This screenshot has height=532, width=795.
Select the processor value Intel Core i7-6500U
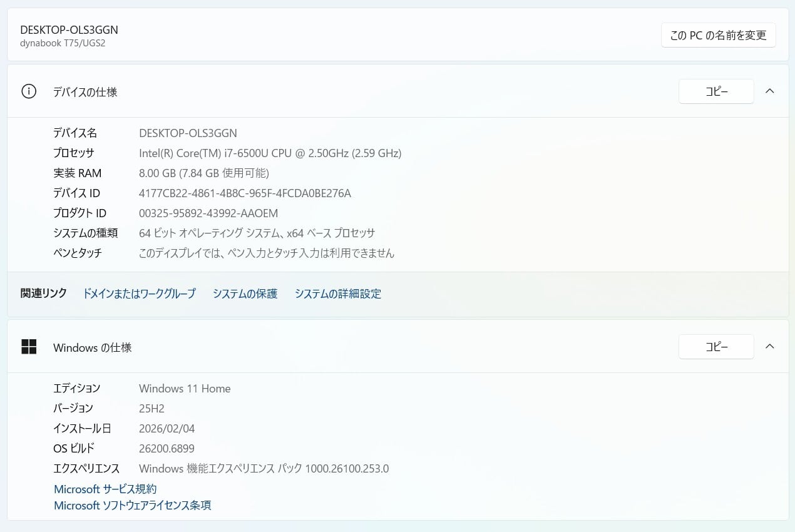click(x=270, y=153)
